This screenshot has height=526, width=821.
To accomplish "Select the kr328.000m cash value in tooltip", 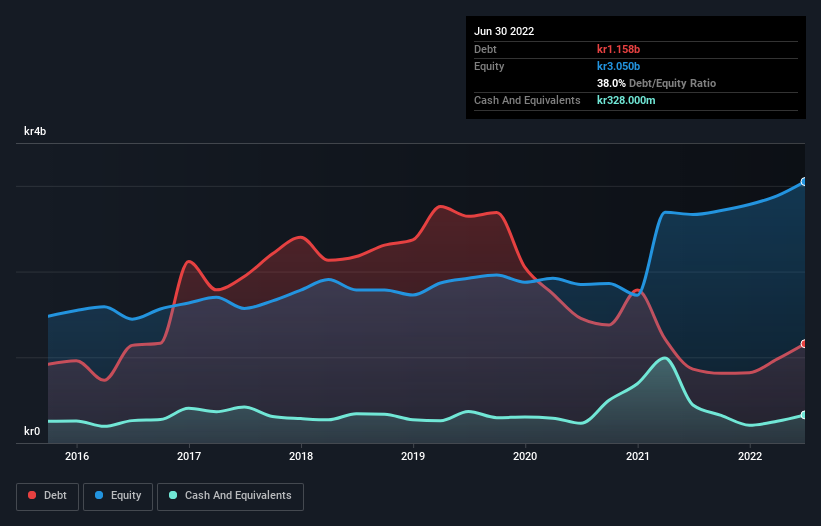I will pos(626,100).
